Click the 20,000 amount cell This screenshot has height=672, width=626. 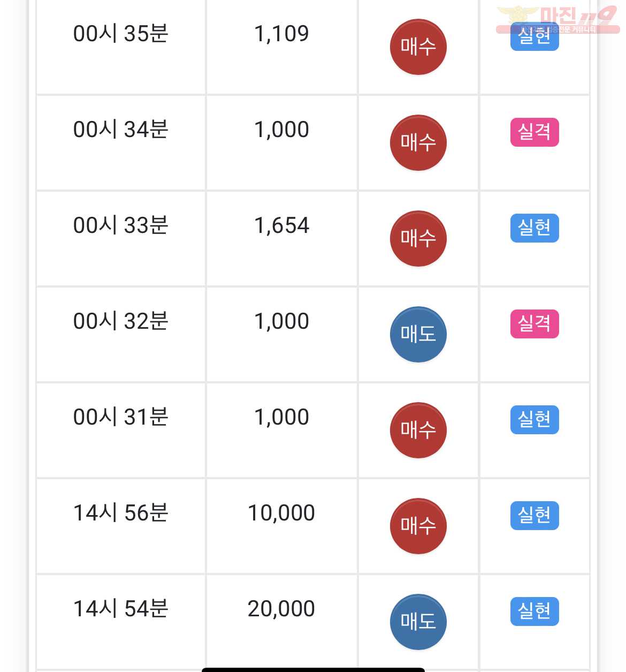(x=282, y=622)
